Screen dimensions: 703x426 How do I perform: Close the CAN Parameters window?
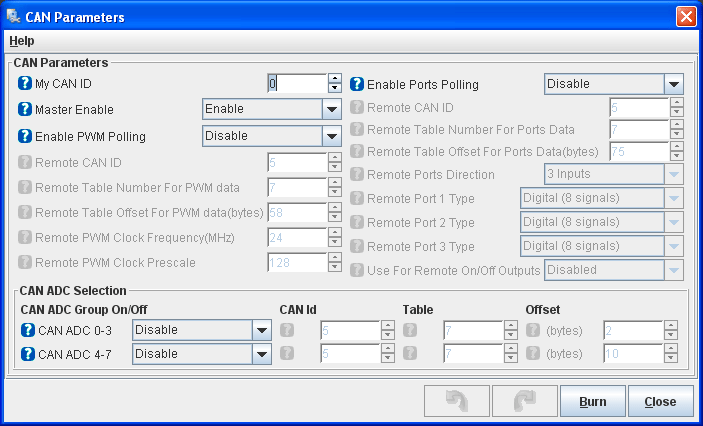pyautogui.click(x=685, y=17)
